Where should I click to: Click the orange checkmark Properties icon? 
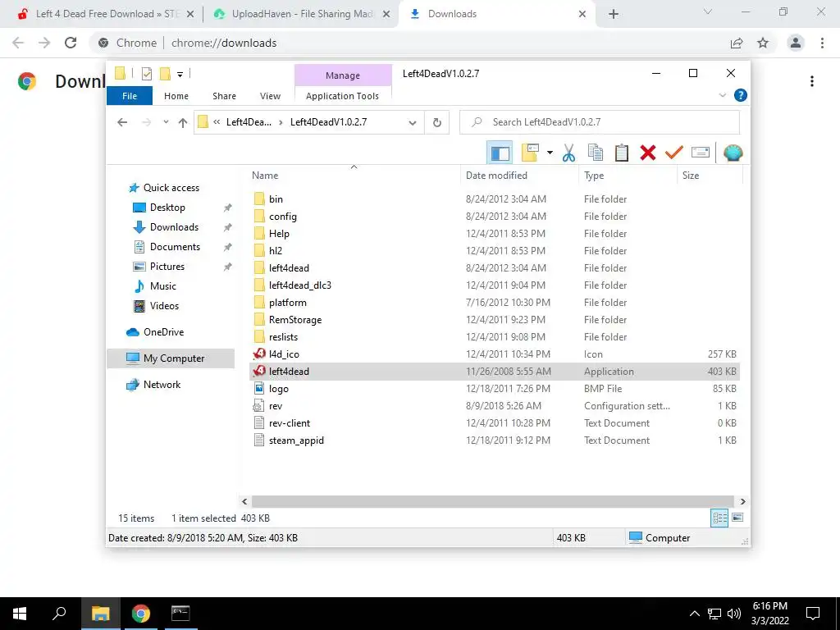[674, 153]
